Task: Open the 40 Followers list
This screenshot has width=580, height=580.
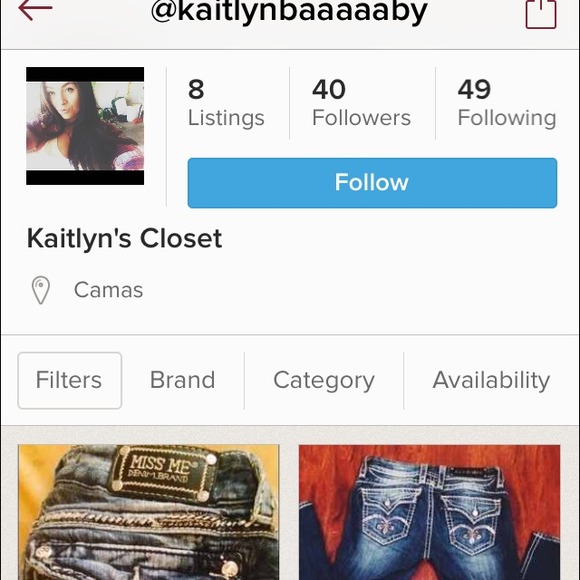Action: coord(361,103)
